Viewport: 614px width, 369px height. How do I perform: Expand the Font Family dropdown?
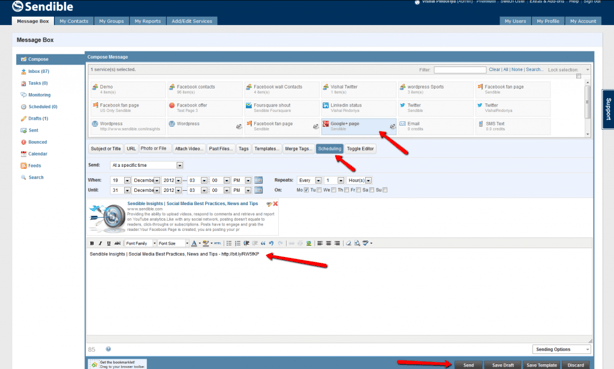pos(141,243)
